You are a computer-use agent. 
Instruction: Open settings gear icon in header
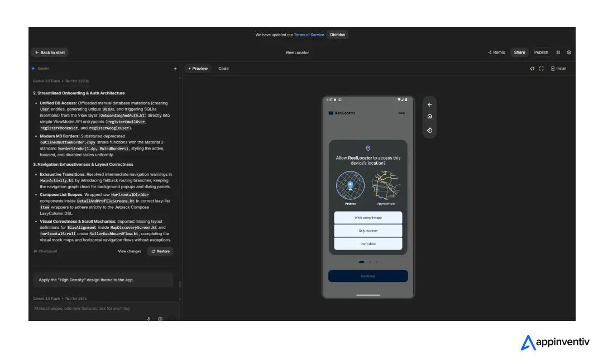[569, 52]
